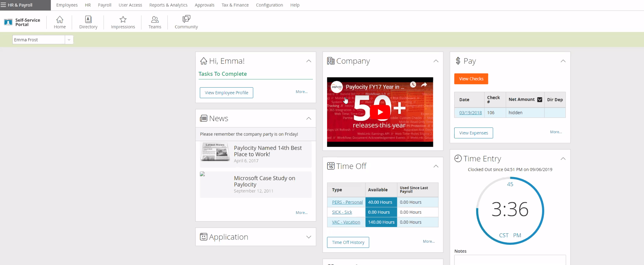Play the Paylocity FY17 YouTube video
Screen dimensions: 644x265
point(380,112)
